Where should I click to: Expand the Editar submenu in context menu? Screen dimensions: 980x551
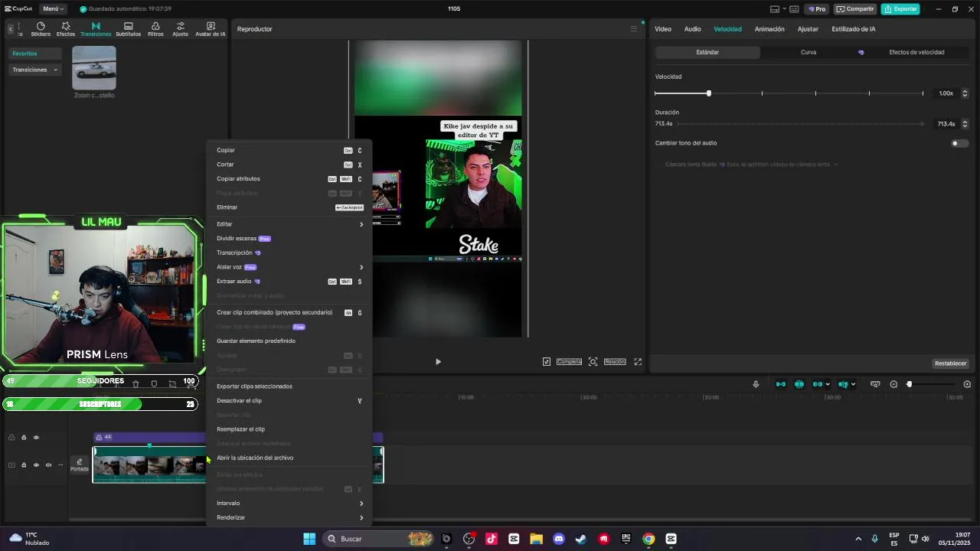click(289, 224)
